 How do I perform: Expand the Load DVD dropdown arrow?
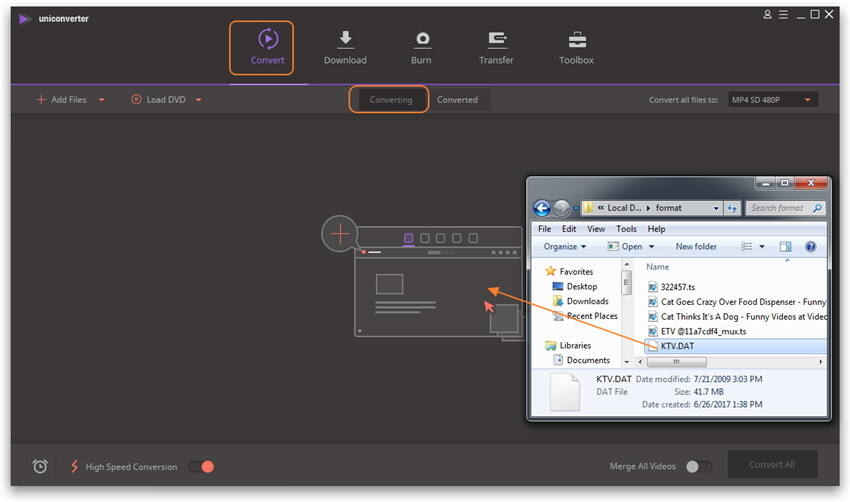(x=199, y=100)
